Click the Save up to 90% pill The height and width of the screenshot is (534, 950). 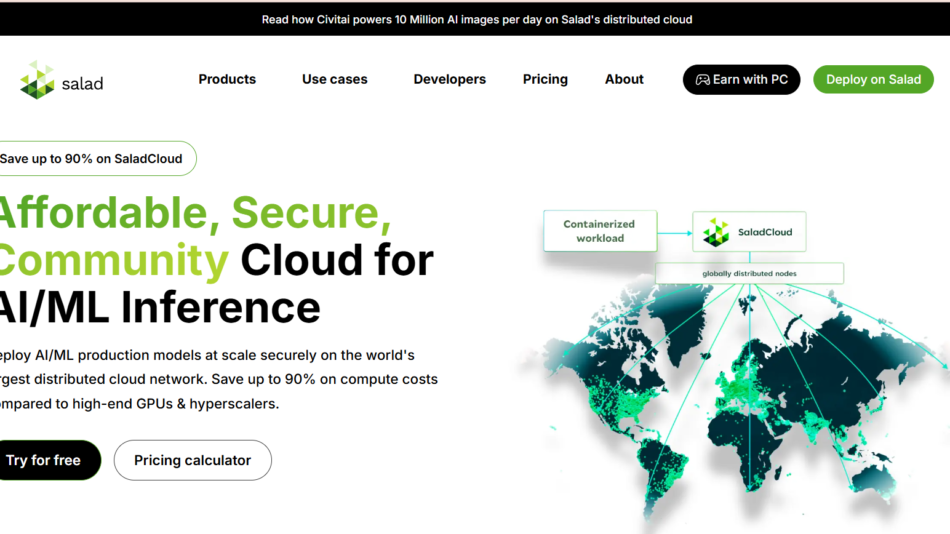[x=92, y=158]
